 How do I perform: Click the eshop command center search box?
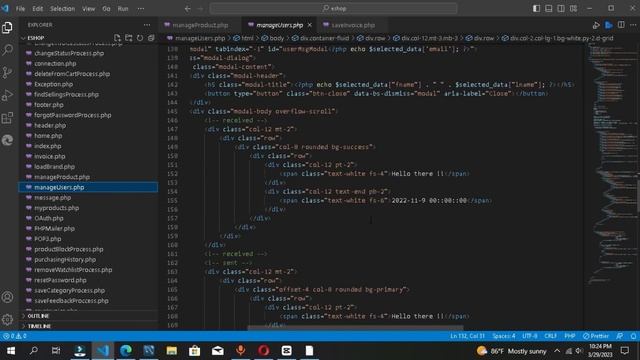pos(333,9)
